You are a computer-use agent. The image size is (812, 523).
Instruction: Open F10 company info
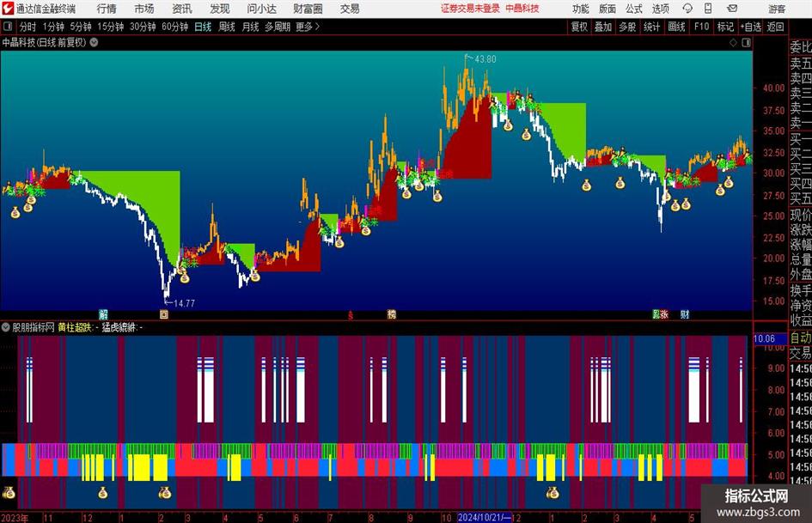[701, 27]
